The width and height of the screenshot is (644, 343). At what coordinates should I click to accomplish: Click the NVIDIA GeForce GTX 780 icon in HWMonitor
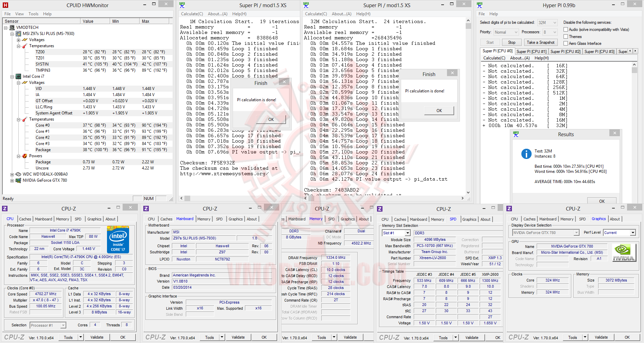(19, 180)
